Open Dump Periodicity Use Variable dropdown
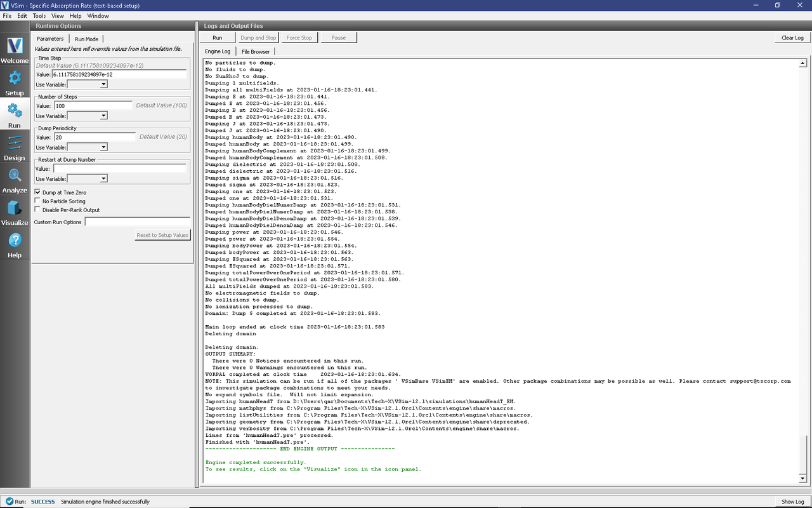Viewport: 812px width, 508px height. [x=88, y=147]
